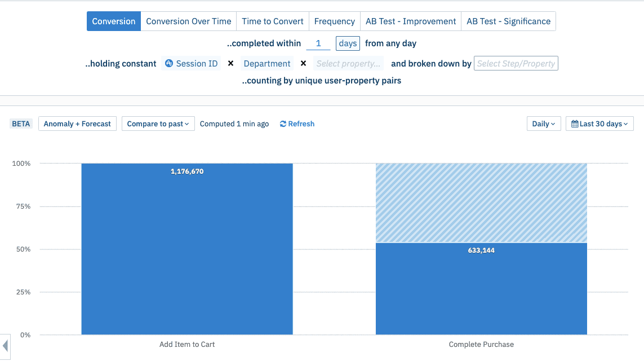Open the Daily interval dropdown

[x=543, y=123]
